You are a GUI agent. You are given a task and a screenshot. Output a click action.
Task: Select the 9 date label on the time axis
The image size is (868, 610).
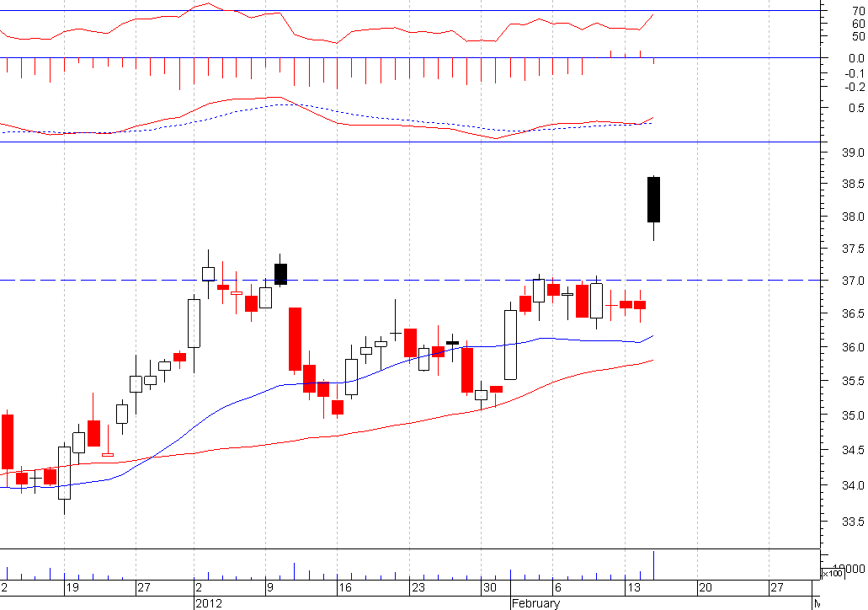click(x=269, y=587)
